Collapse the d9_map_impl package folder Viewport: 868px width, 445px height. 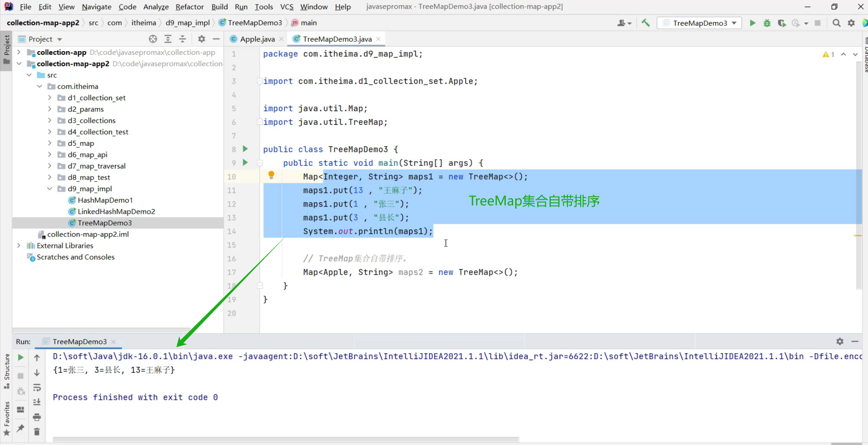50,188
